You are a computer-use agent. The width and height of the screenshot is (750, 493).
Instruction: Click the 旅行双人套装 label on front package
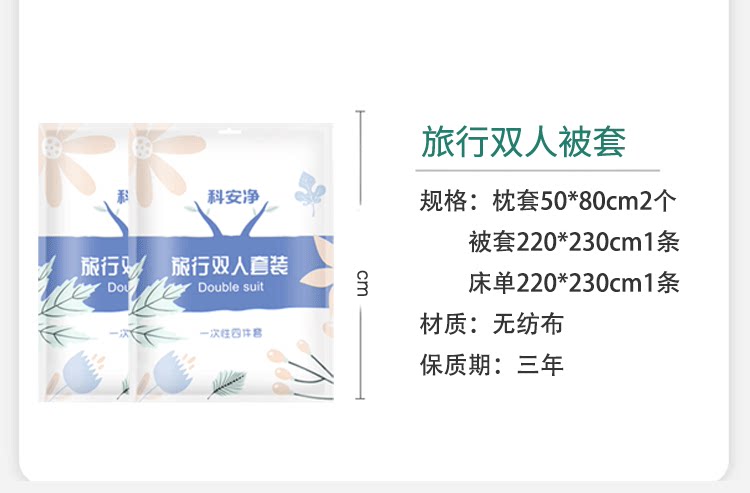coord(230,266)
